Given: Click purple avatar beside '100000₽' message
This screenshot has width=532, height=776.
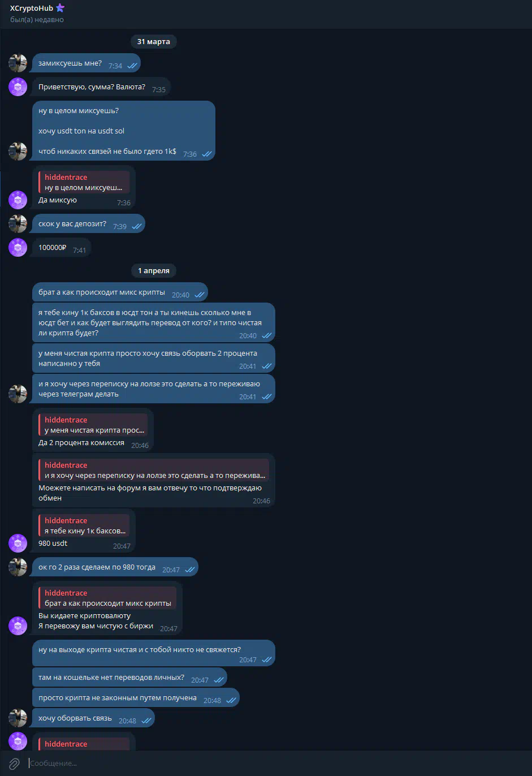Looking at the screenshot, I should point(18,247).
